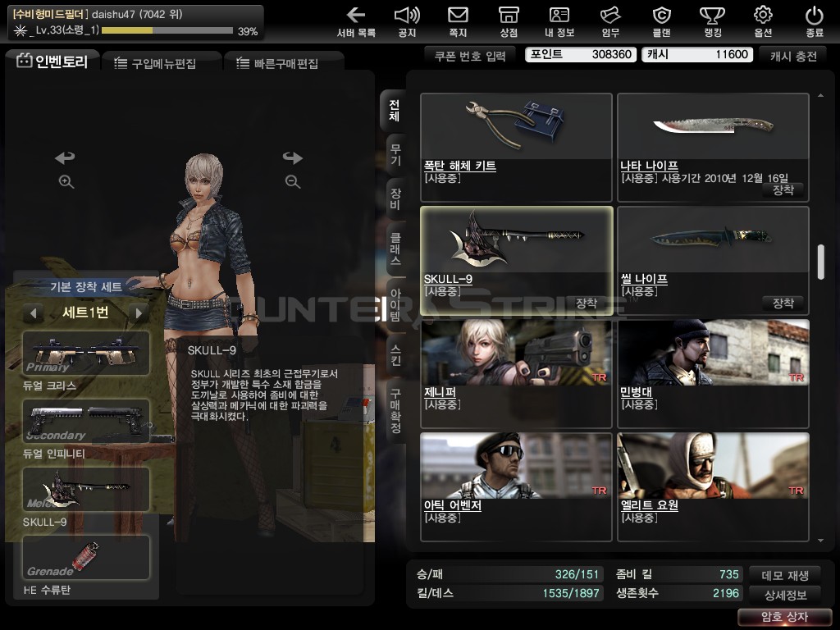Select the 민병대 character card
840x630 pixels.
(x=713, y=374)
